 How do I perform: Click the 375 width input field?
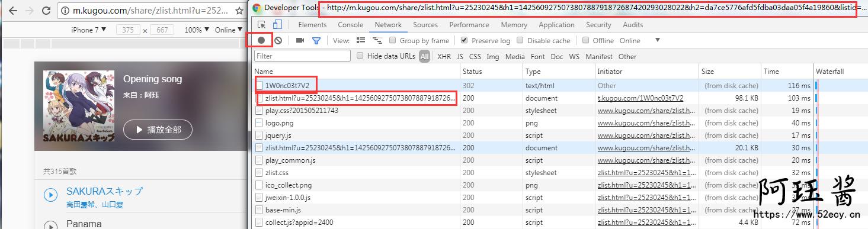click(x=129, y=30)
